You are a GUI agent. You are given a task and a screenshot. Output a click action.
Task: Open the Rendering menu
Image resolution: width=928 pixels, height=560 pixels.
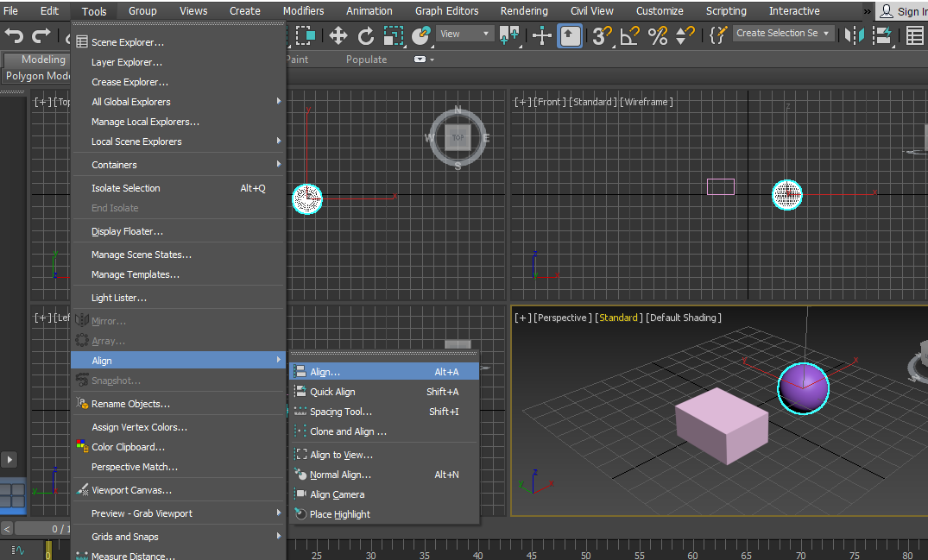click(524, 11)
